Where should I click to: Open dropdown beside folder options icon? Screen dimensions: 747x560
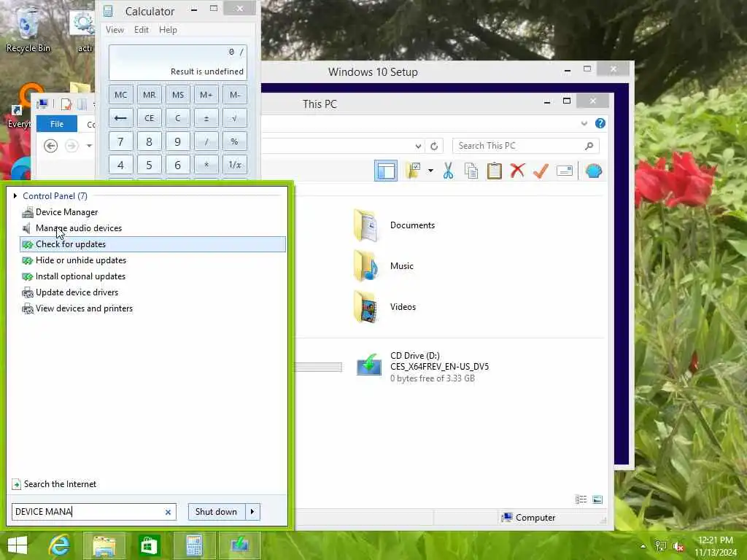pyautogui.click(x=430, y=171)
